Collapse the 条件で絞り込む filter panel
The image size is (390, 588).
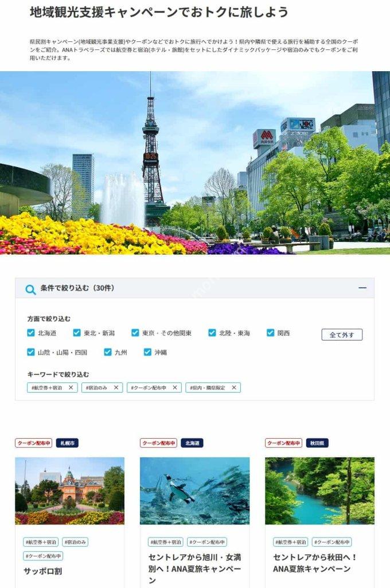[x=362, y=288]
